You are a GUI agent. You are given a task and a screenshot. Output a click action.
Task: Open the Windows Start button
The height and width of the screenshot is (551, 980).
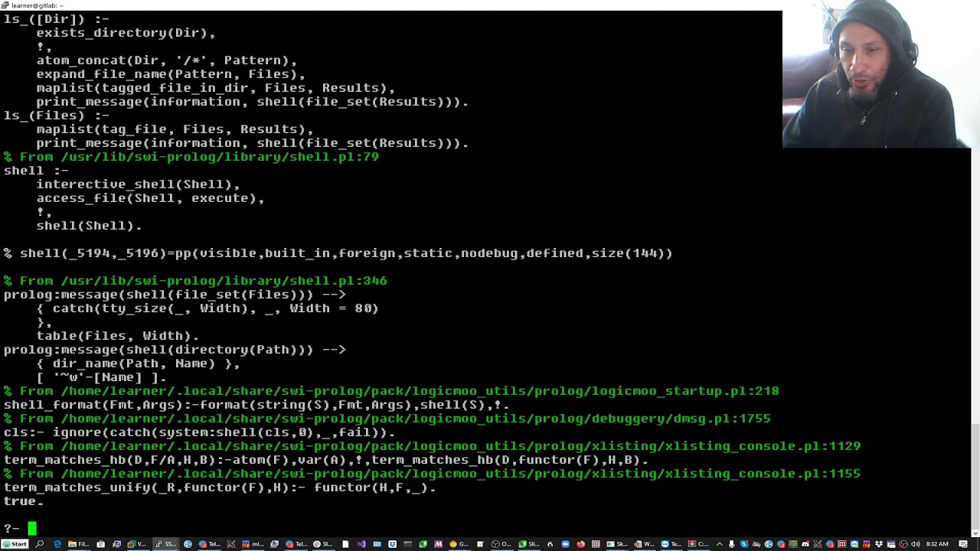coord(15,544)
